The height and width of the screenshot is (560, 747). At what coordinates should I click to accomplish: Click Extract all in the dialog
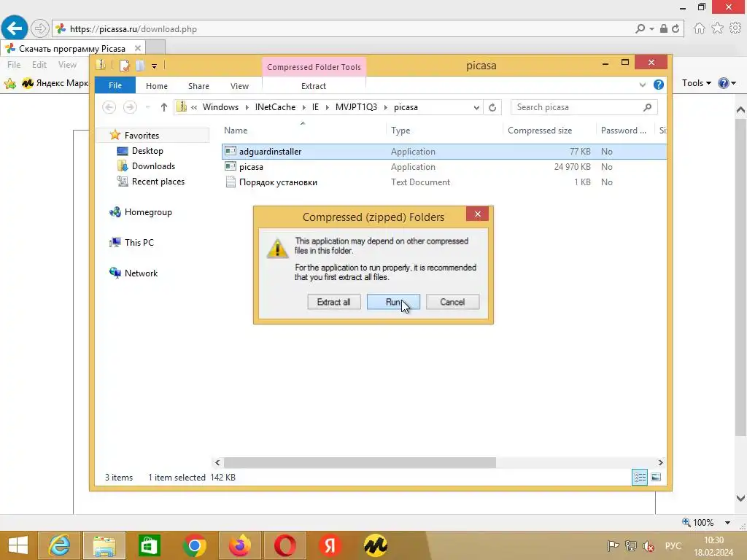tap(333, 302)
